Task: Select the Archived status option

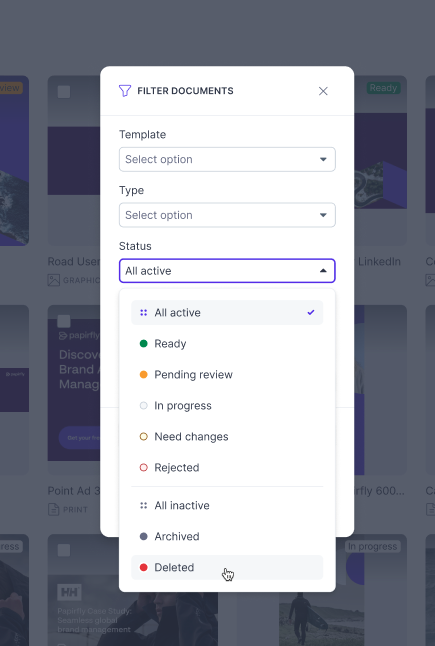Action: (227, 536)
